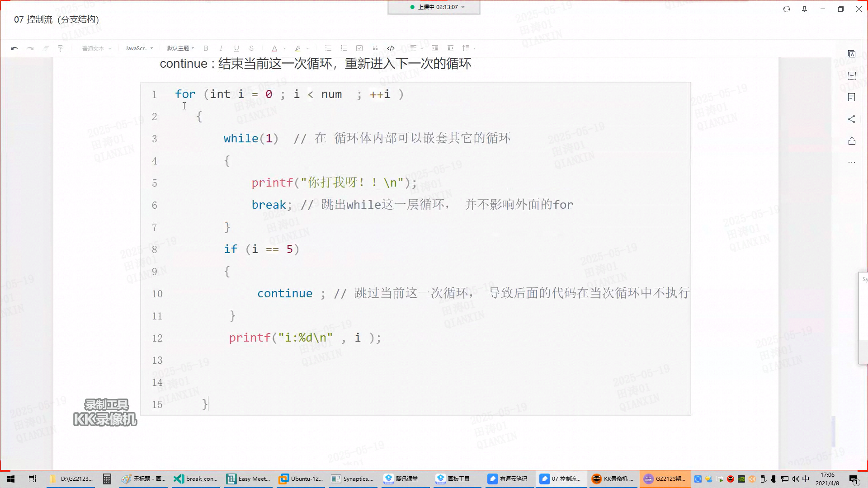Click the undo arrow icon
The width and height of the screenshot is (868, 488).
(14, 48)
